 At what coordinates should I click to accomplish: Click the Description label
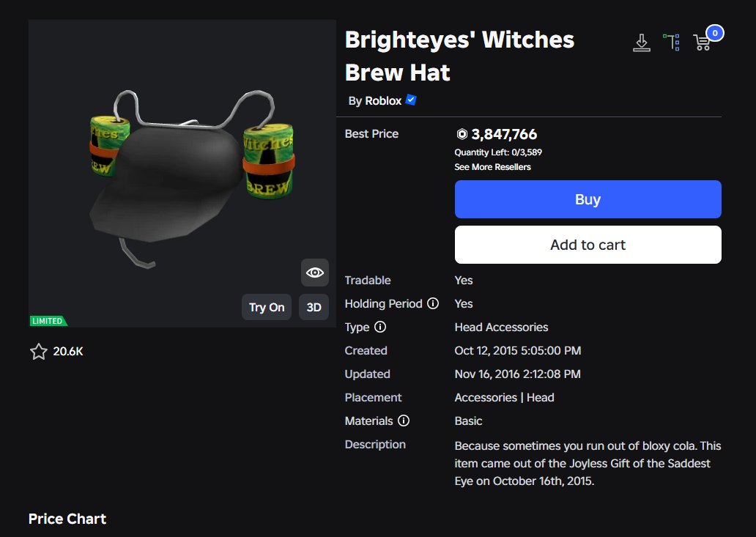coord(375,445)
